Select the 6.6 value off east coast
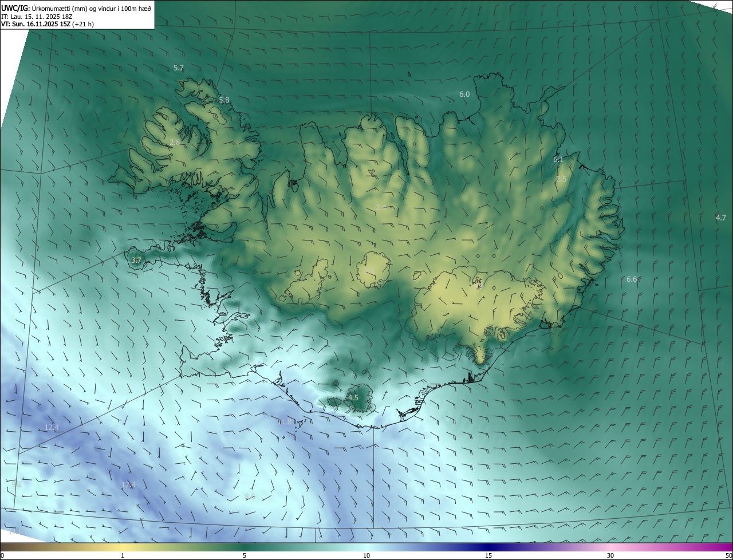Screen dimensions: 733x560 (632, 279)
